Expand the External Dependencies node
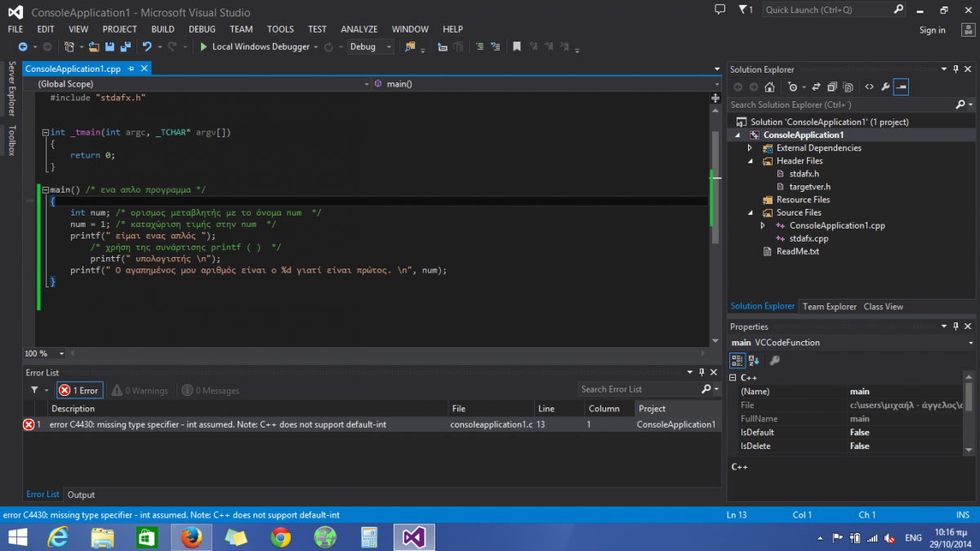The height and width of the screenshot is (551, 980). pyautogui.click(x=751, y=148)
